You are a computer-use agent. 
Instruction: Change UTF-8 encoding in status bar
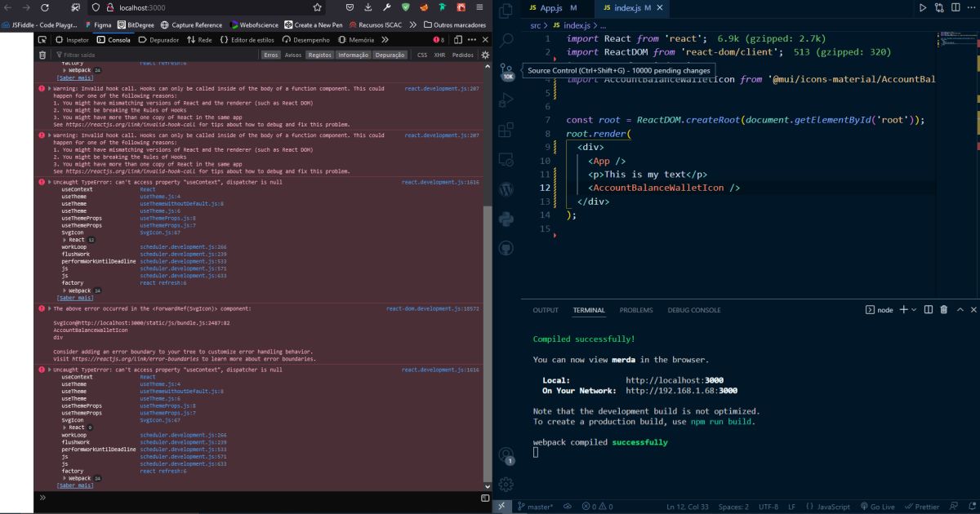coord(768,507)
